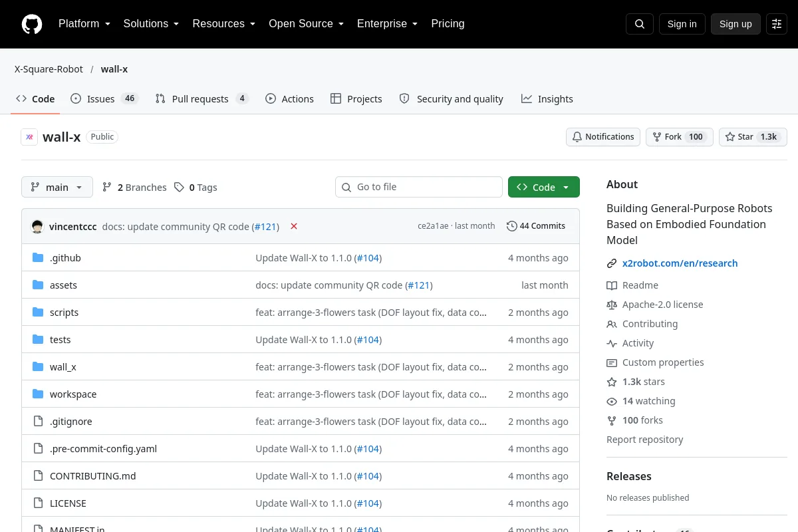Open the scripts folder icon

pos(38,313)
